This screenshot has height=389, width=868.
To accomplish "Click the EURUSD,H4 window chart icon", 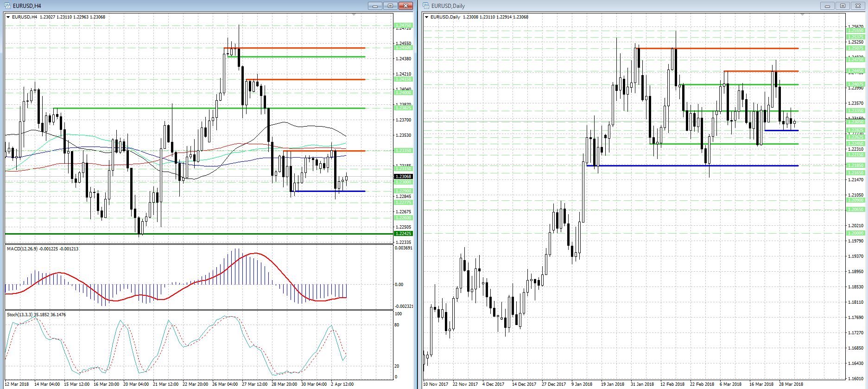I will [x=7, y=6].
